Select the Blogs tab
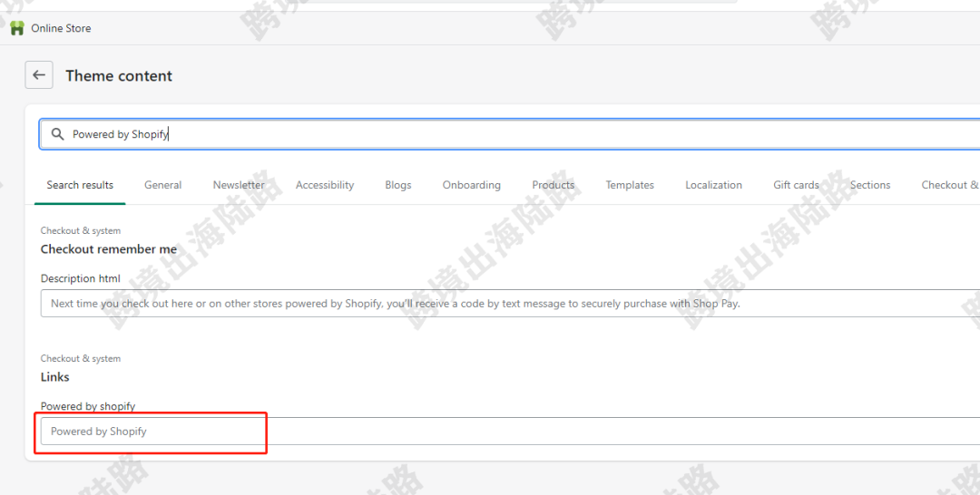 (398, 185)
